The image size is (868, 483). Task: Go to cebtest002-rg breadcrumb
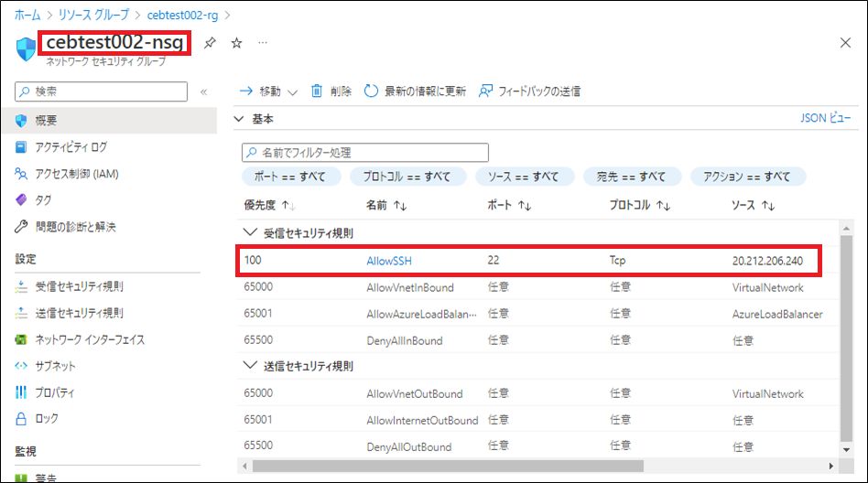(x=183, y=15)
